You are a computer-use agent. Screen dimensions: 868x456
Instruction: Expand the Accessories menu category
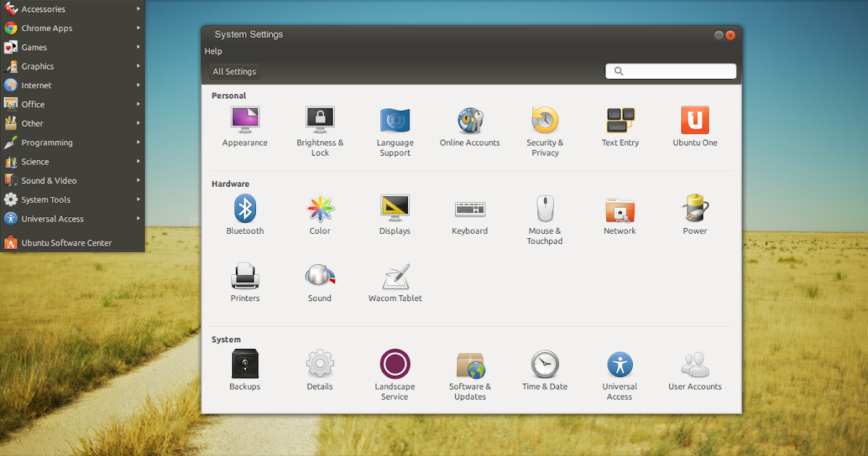click(72, 9)
